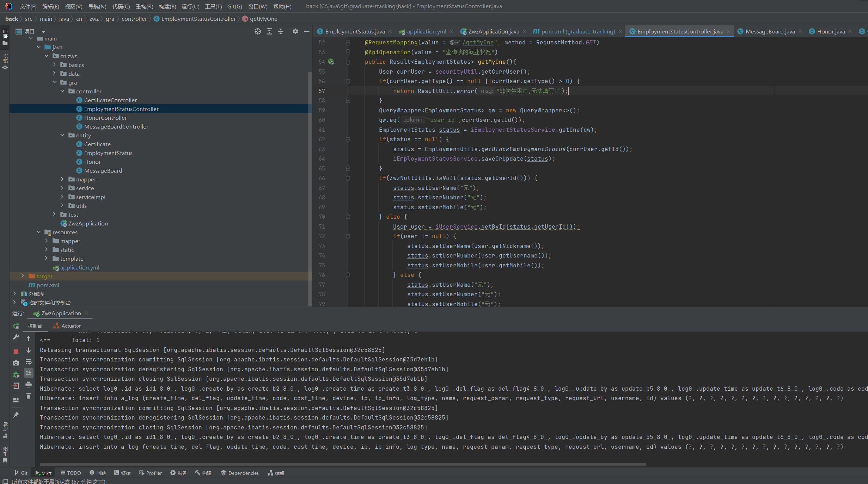The width and height of the screenshot is (868, 484).
Task: Rerun ZwzApplication with the green rerun icon
Action: coord(16,326)
